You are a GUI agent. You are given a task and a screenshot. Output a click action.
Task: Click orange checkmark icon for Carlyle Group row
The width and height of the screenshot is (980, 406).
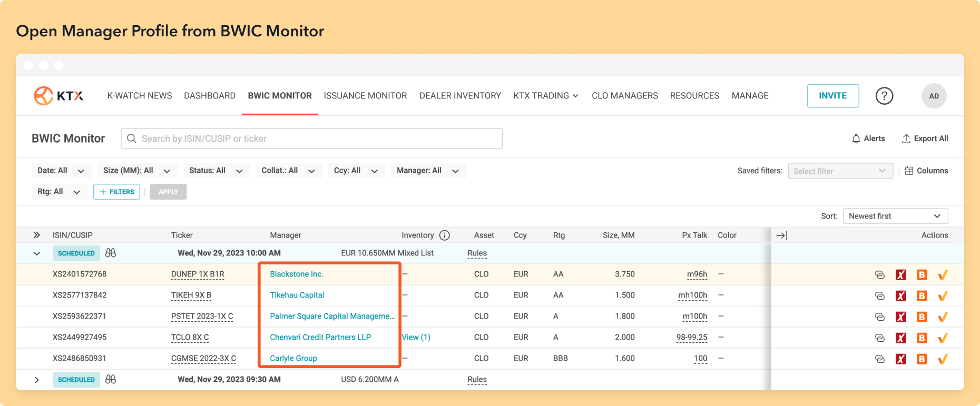click(x=943, y=359)
